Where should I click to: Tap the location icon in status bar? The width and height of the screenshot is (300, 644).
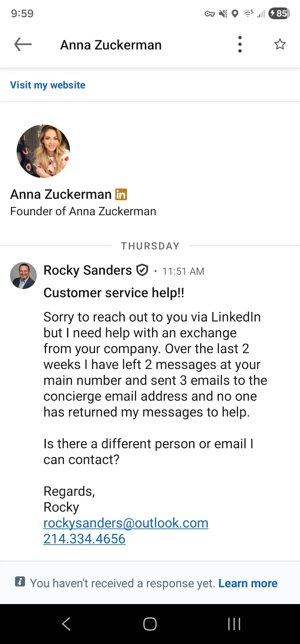pos(235,14)
